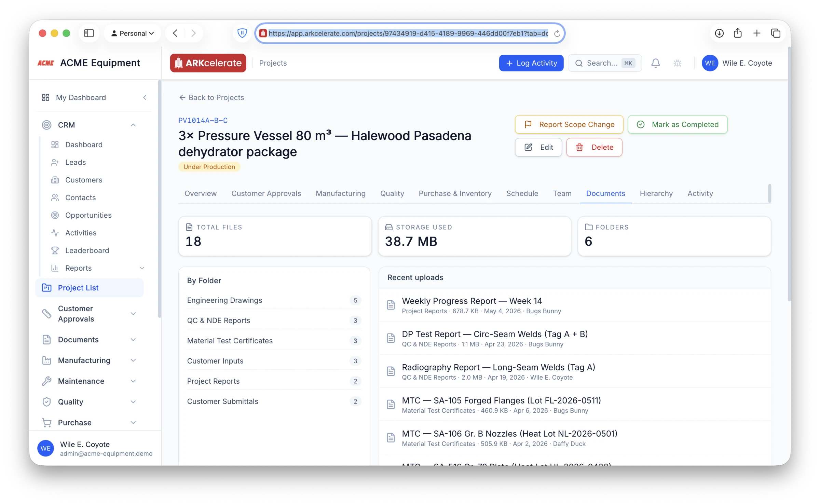The width and height of the screenshot is (820, 504).
Task: Click the Log Activity button
Action: click(x=531, y=63)
